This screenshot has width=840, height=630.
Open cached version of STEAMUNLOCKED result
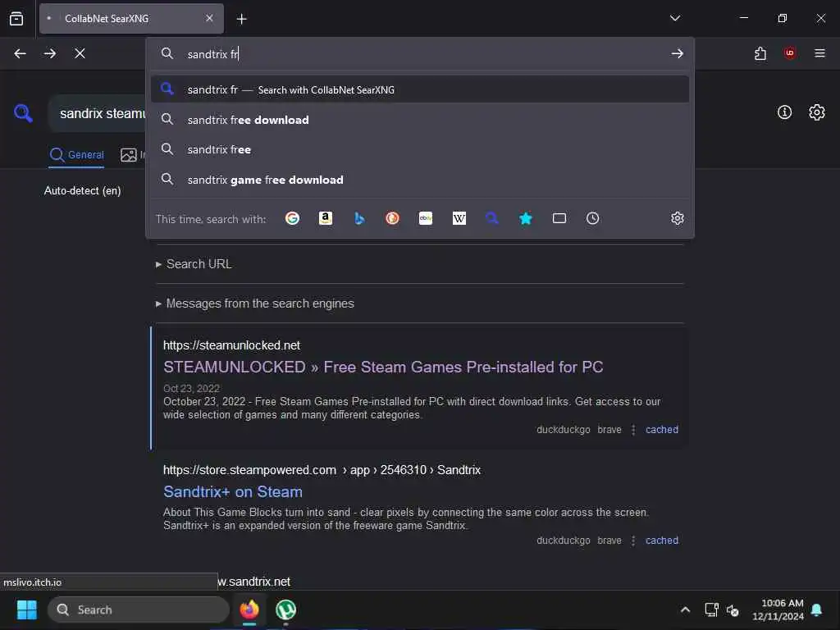tap(662, 430)
